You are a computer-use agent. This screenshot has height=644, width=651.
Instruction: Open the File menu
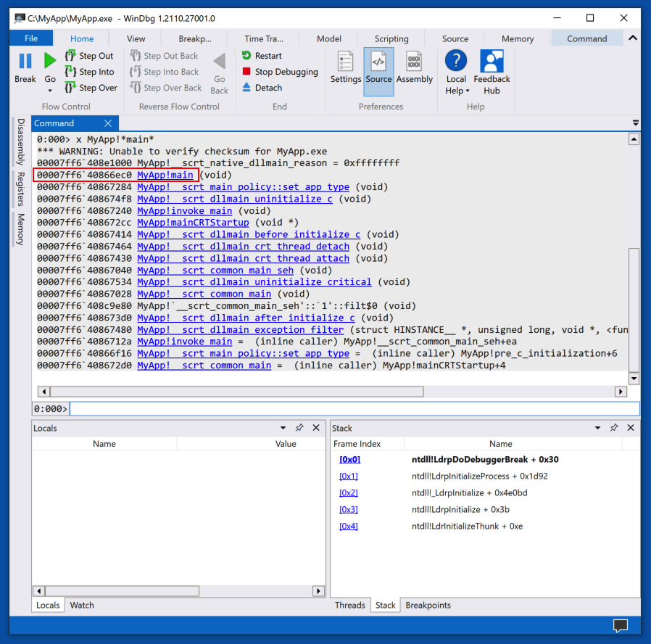31,38
